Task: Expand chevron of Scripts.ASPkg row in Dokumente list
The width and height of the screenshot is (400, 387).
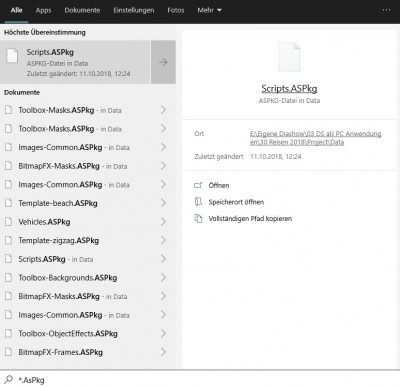Action: click(163, 259)
